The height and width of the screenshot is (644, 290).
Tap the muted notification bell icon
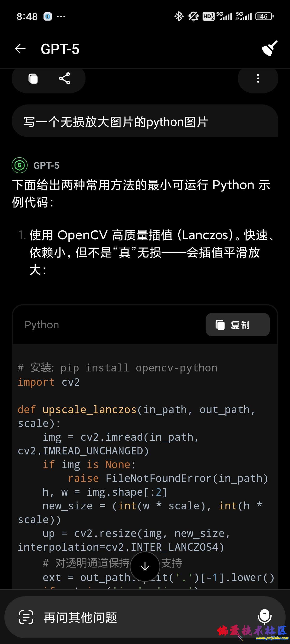coord(193,16)
